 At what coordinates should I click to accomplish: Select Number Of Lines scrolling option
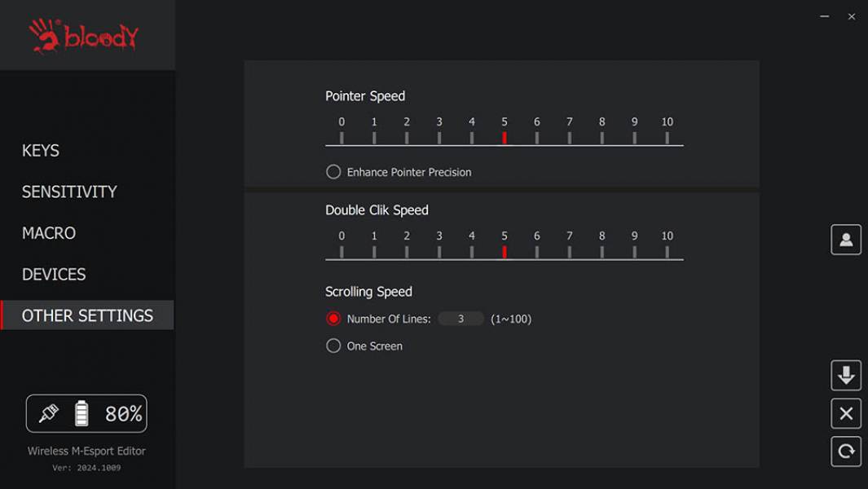[x=333, y=319]
